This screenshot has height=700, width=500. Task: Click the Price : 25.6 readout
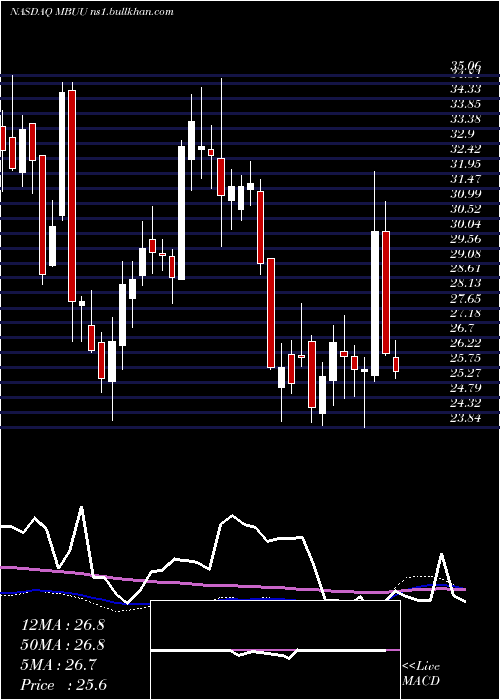[x=63, y=685]
